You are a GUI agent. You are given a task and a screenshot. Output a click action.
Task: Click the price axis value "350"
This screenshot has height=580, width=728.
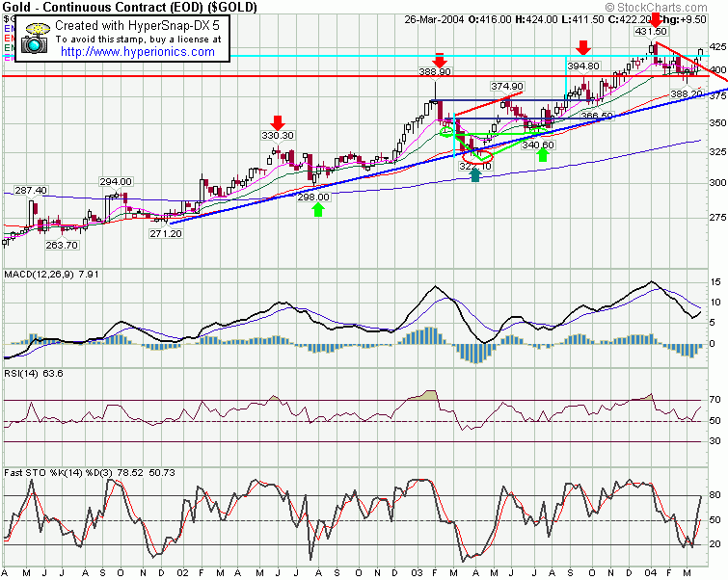(x=717, y=123)
